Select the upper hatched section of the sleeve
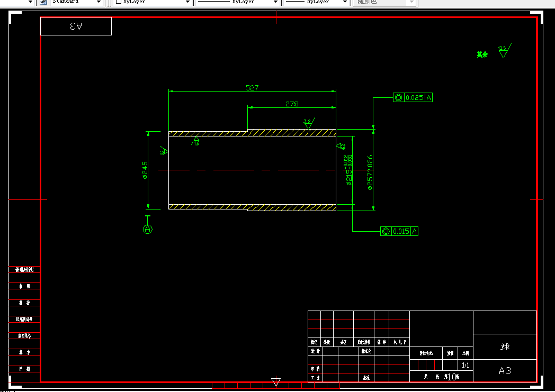This screenshot has height=392, width=555. (x=252, y=133)
